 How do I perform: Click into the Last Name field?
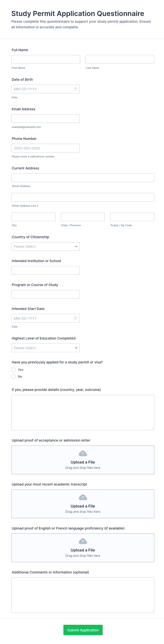[x=120, y=59]
